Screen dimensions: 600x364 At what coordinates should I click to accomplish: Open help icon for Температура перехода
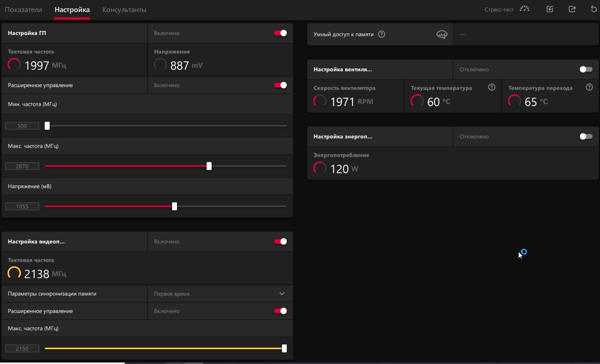(589, 87)
